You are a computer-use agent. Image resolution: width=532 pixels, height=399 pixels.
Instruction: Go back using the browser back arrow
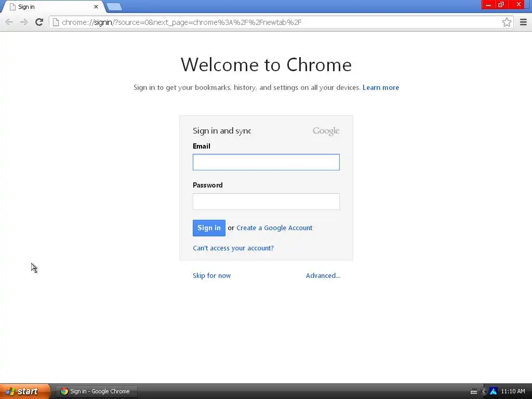pyautogui.click(x=9, y=22)
